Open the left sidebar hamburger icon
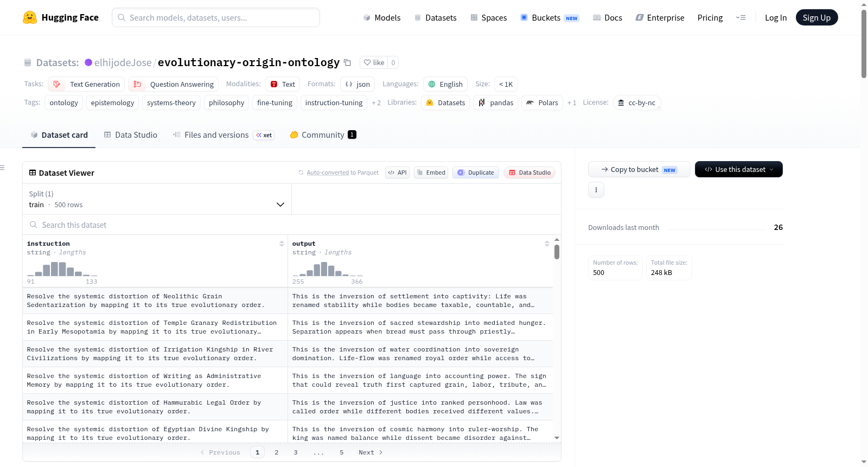 coord(2,168)
